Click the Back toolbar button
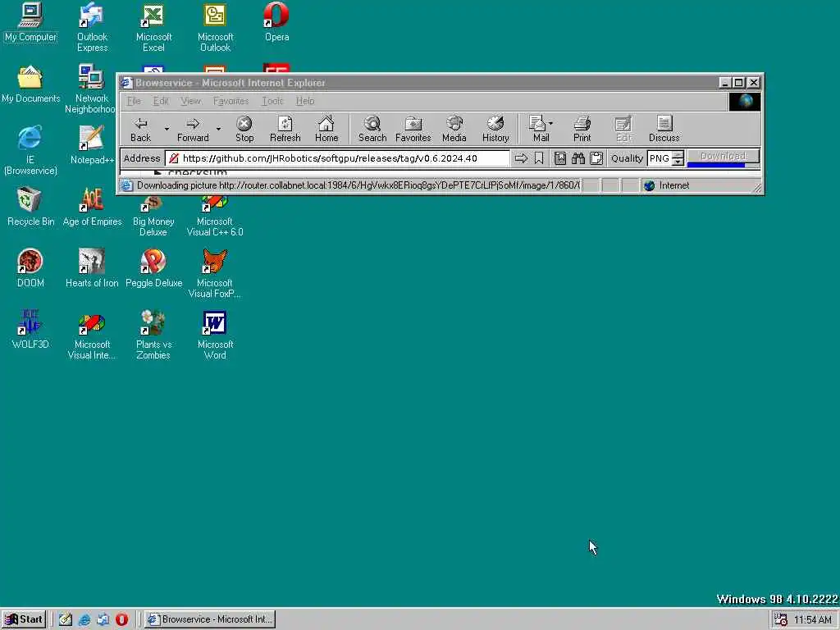This screenshot has width=840, height=630. pyautogui.click(x=140, y=130)
